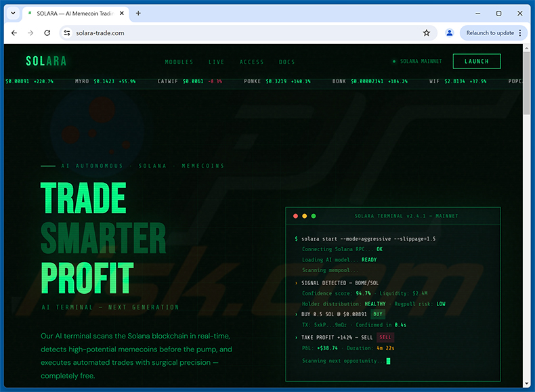Click the SOLARA TERMINAL v2.4.1 title
Screen dimensions: 535x392
click(x=406, y=216)
